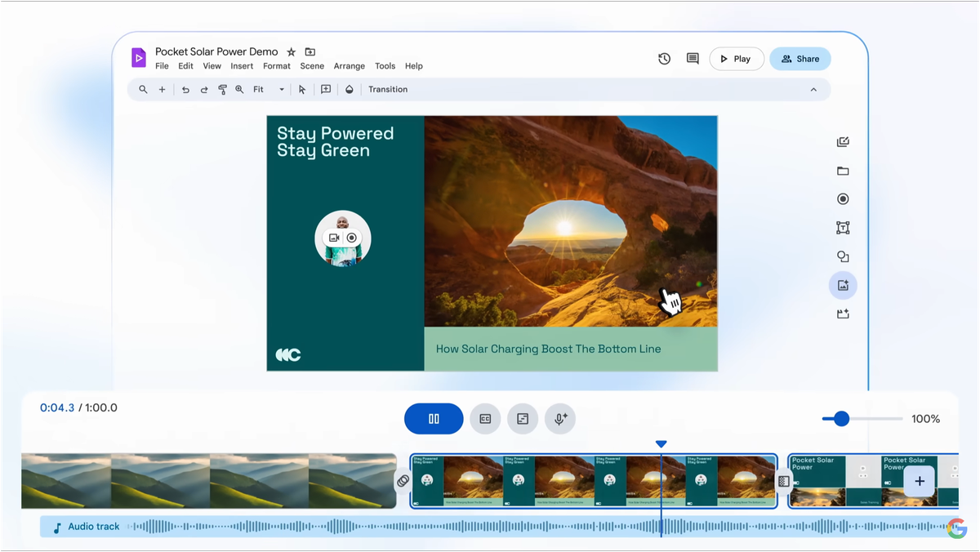Pause playback with the blue pause button

coord(434,419)
